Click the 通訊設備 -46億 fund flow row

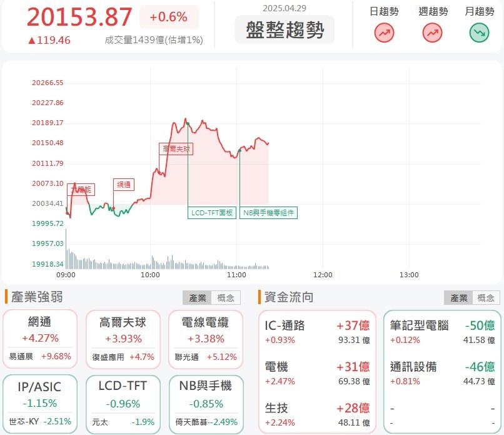tap(442, 373)
